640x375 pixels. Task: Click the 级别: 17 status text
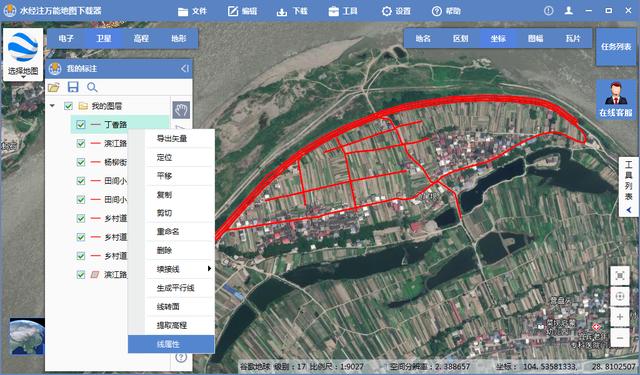[x=290, y=366]
